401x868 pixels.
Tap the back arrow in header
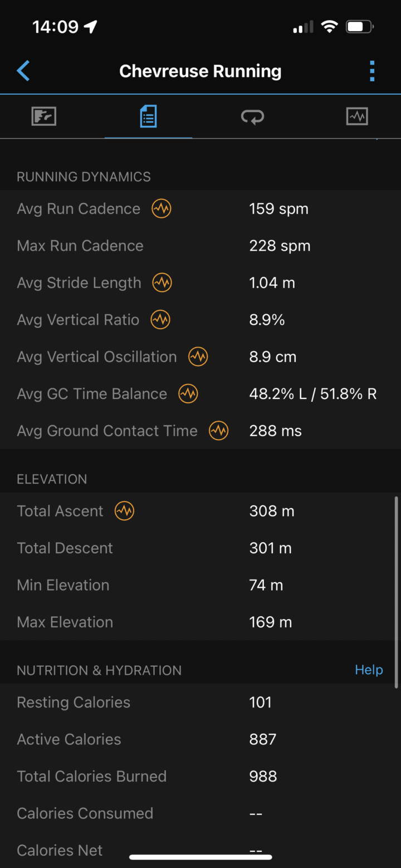(23, 71)
